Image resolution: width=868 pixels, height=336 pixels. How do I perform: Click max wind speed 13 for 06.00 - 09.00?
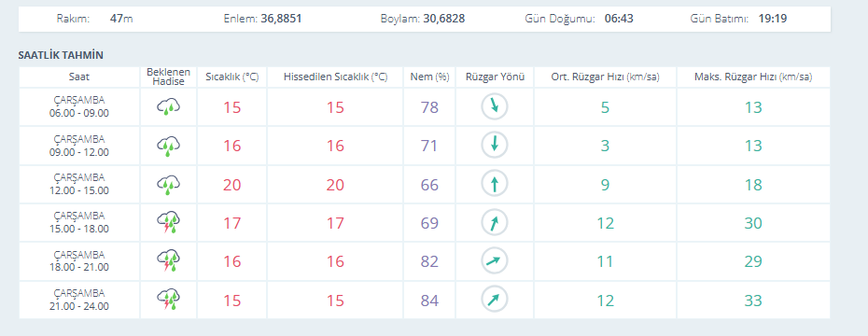point(753,106)
